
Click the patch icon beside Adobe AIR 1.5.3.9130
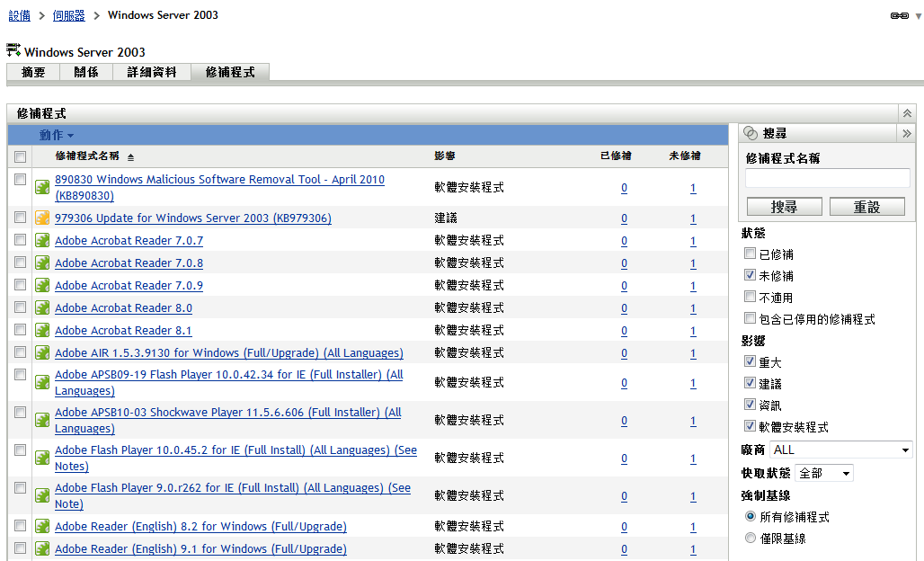42,352
